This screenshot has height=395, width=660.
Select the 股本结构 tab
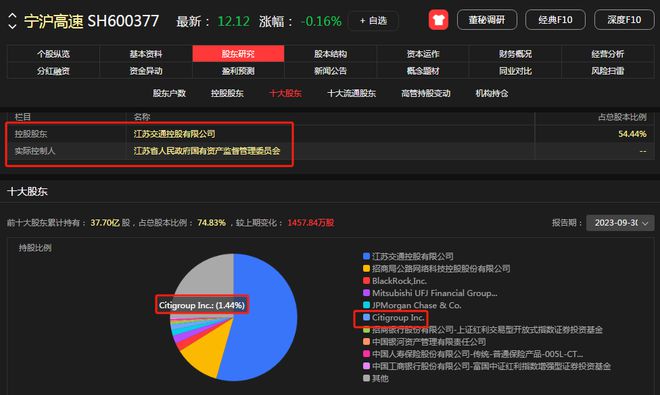[330, 54]
